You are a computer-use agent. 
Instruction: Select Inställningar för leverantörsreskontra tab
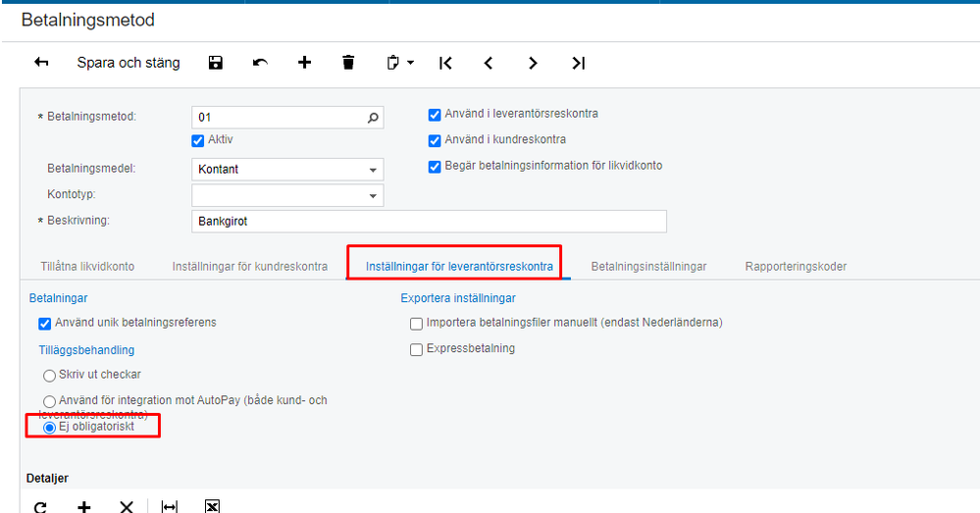(459, 266)
